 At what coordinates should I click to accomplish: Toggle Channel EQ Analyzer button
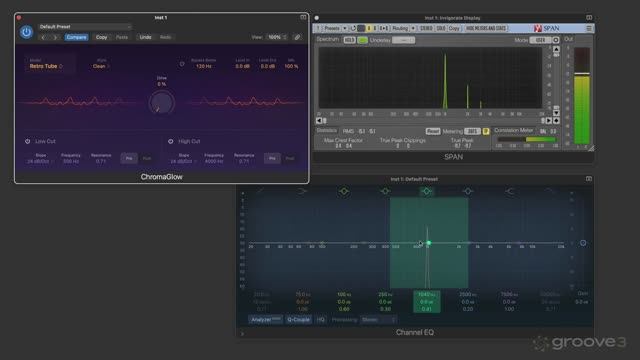(x=265, y=320)
